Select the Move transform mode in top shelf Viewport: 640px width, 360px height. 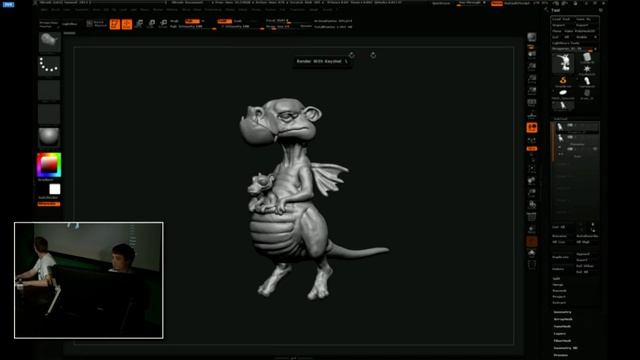point(139,24)
